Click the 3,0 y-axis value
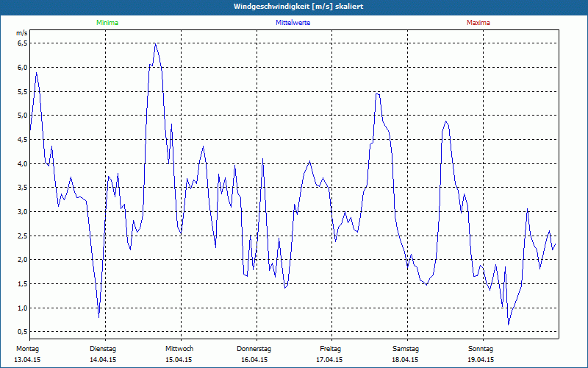 (x=23, y=211)
